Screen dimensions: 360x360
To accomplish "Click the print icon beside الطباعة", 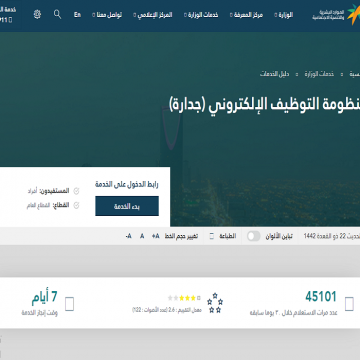I will [211, 236].
